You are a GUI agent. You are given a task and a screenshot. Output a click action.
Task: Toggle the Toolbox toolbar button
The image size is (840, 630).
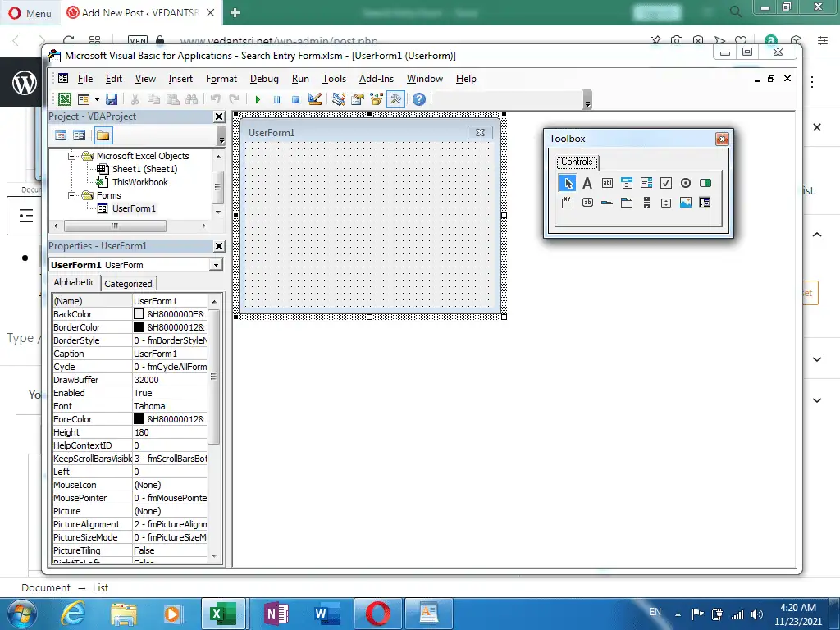pyautogui.click(x=396, y=99)
